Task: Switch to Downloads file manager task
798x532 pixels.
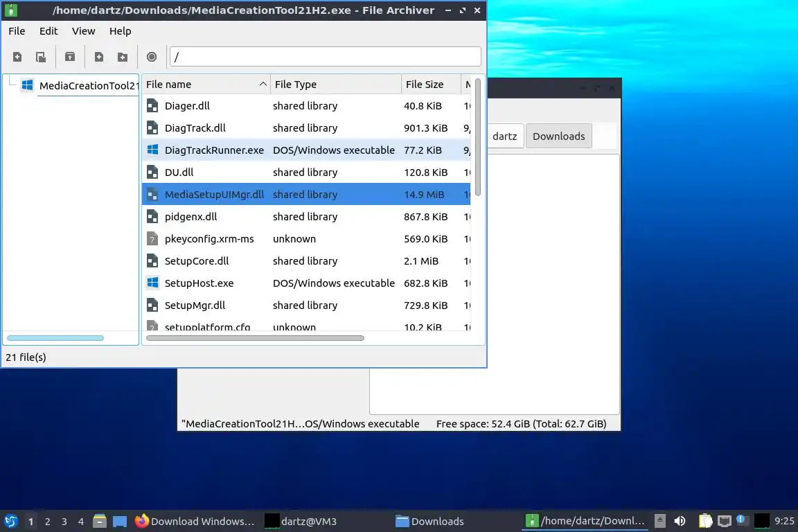Action: 456,522
